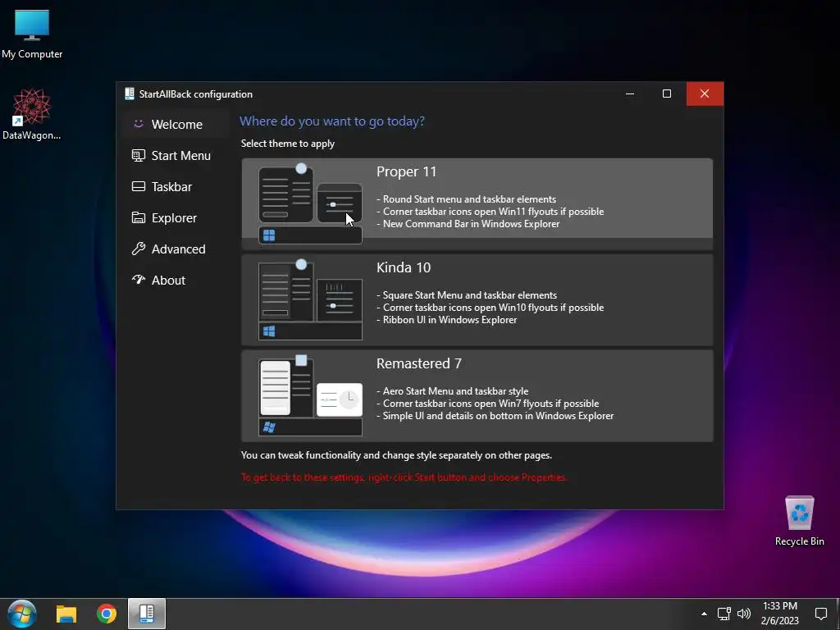Open the Start orb on taskbar
The image size is (840, 630).
click(x=22, y=614)
